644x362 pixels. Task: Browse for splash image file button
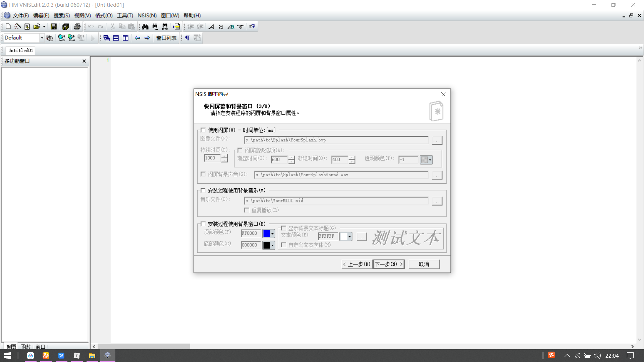(x=437, y=140)
